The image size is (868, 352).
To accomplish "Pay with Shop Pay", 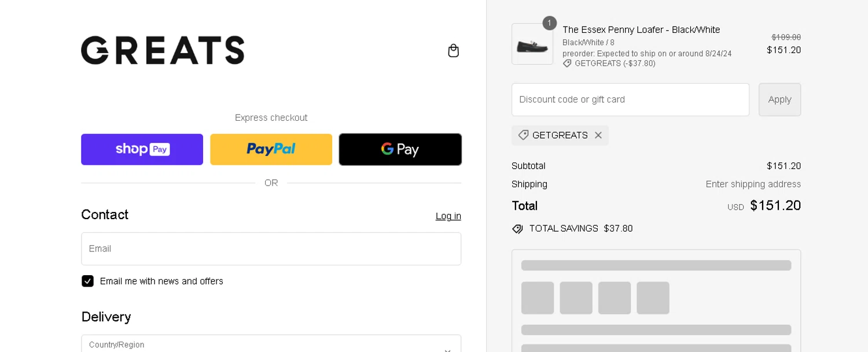I will (142, 149).
